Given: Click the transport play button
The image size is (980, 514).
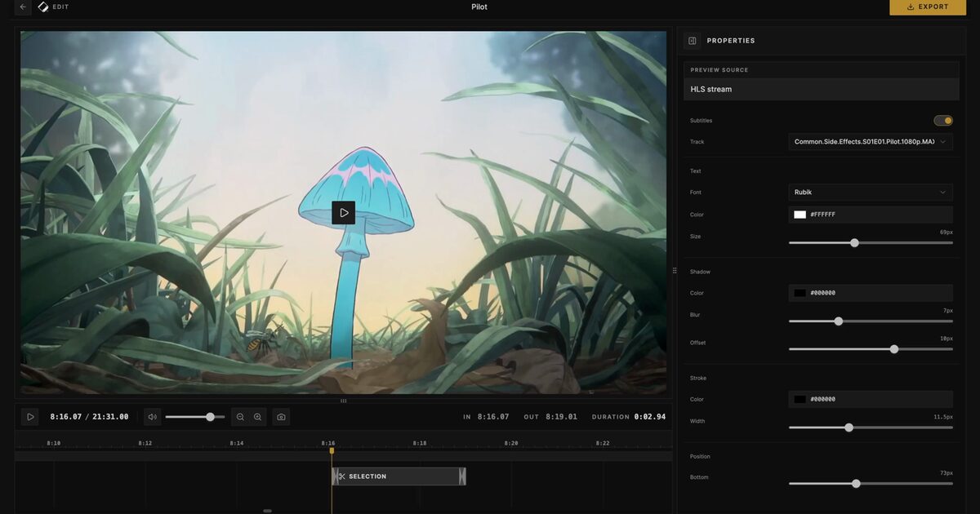Looking at the screenshot, I should (30, 417).
